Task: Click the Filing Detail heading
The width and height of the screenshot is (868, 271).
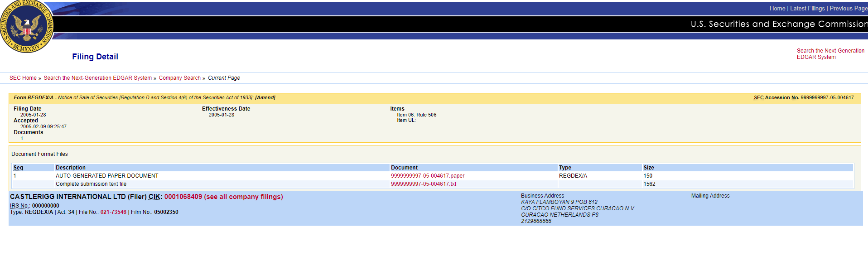Action: point(95,57)
